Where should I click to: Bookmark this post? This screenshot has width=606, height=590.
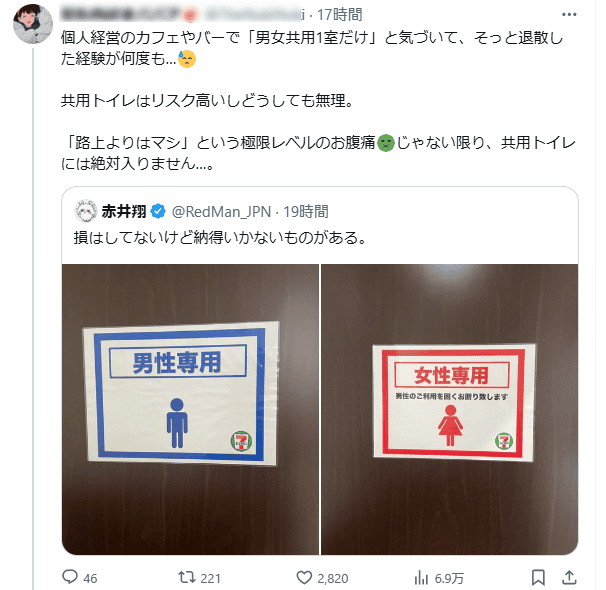[538, 578]
